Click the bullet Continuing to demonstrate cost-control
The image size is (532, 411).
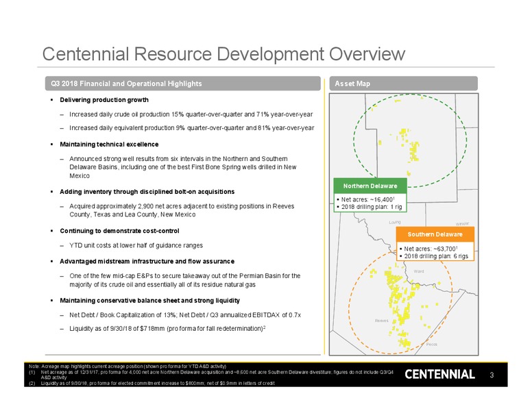pos(119,231)
